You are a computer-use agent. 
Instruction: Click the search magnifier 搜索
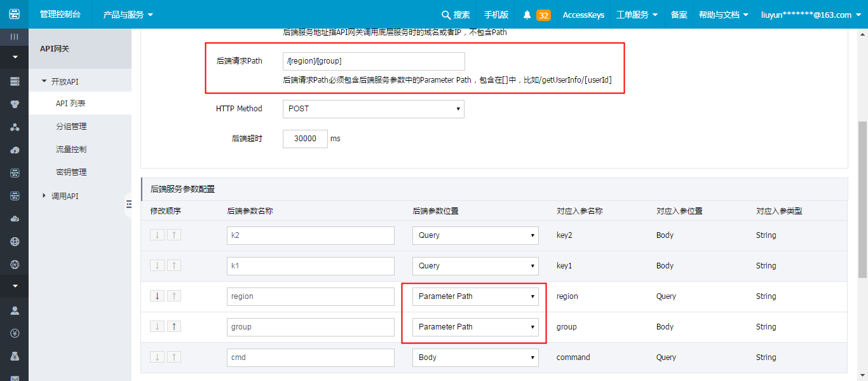(x=456, y=15)
